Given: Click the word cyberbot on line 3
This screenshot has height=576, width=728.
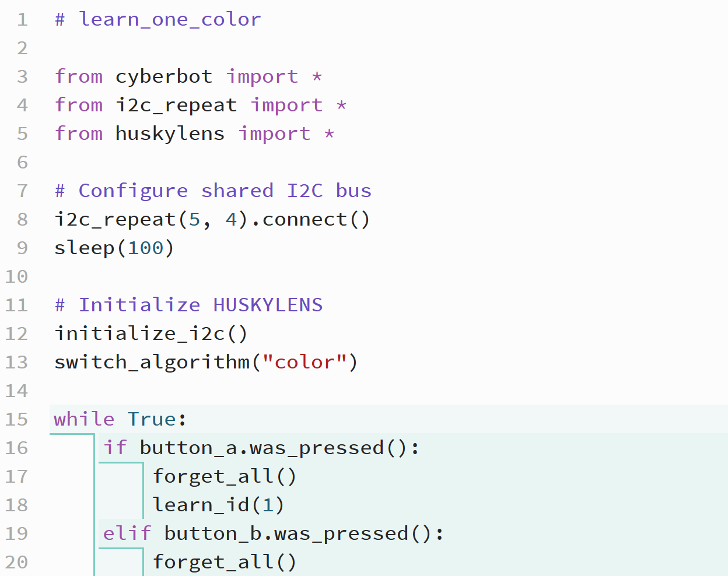Looking at the screenshot, I should (163, 76).
